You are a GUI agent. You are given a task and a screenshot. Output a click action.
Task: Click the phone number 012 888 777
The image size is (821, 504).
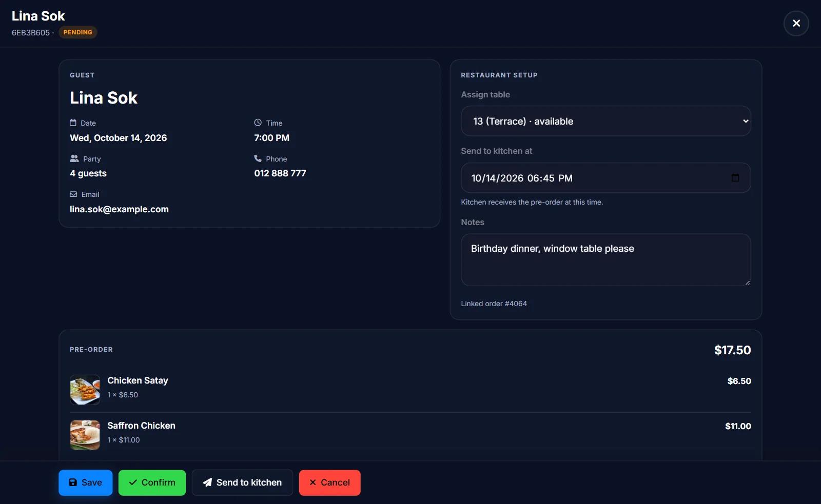(280, 173)
